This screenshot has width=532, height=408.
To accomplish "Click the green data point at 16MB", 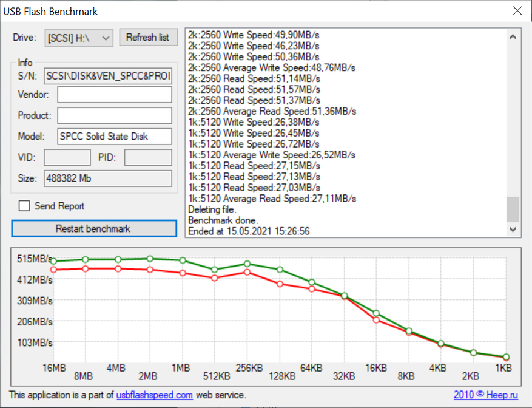I will tap(53, 261).
